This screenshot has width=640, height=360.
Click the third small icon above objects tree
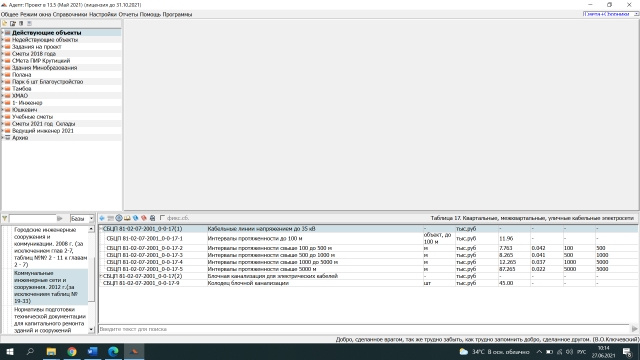(x=21, y=24)
